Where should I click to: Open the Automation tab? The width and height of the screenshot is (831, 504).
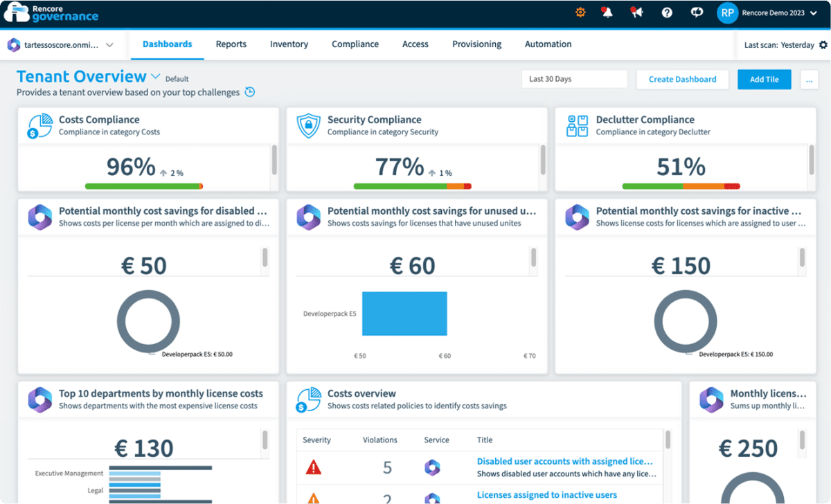click(x=548, y=44)
